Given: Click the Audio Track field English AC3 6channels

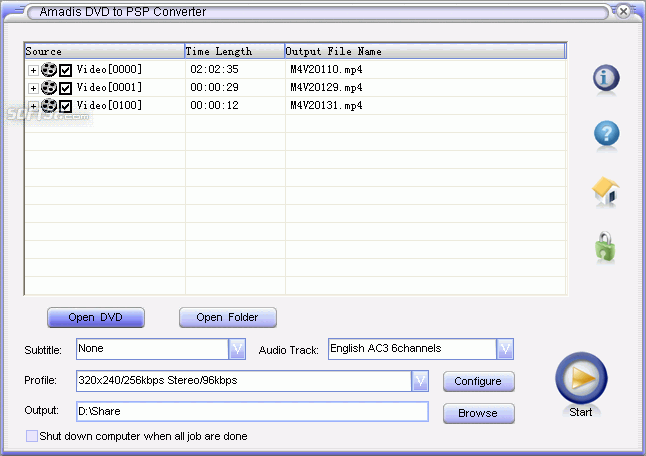Looking at the screenshot, I should 412,349.
